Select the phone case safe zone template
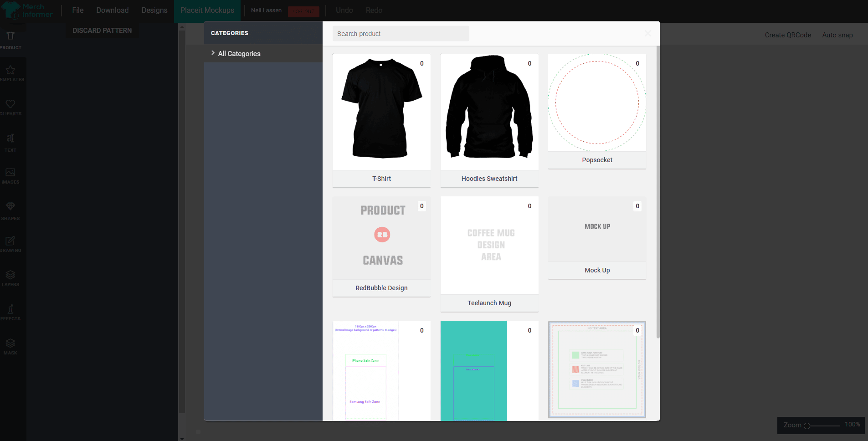The image size is (868, 441). [381, 371]
